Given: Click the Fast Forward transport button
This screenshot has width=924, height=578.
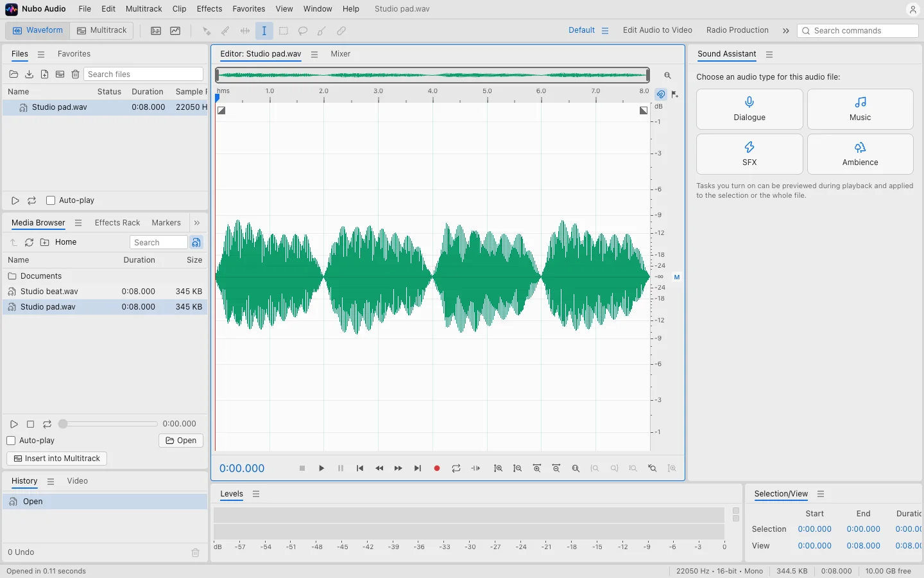Looking at the screenshot, I should tap(398, 468).
